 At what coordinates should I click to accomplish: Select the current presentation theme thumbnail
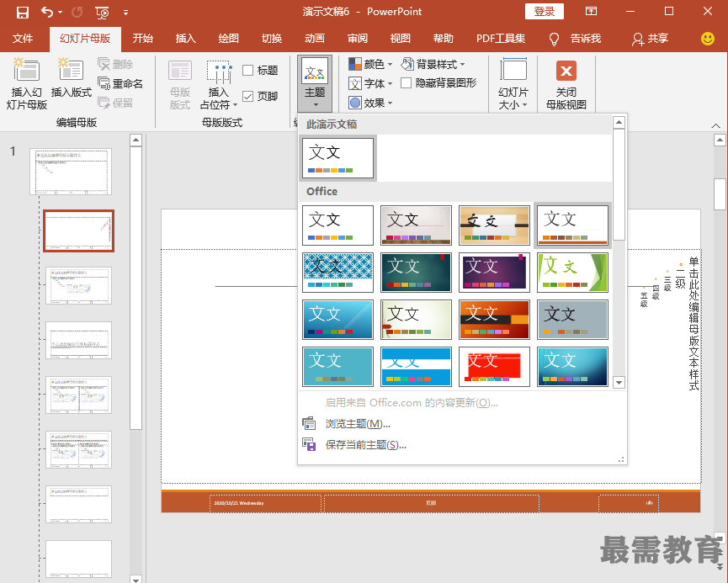[337, 158]
